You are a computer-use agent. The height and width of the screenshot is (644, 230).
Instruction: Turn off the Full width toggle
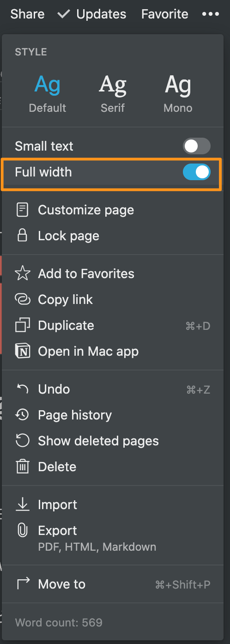pos(197,172)
